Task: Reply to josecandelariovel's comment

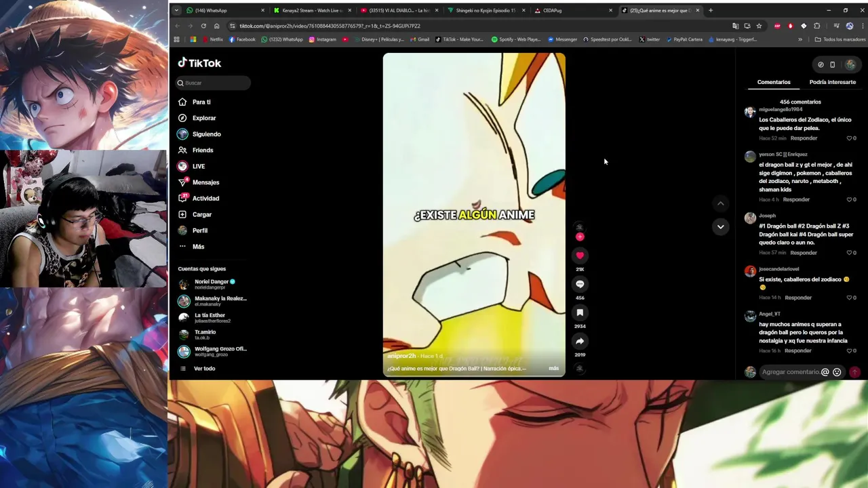Action: [798, 298]
